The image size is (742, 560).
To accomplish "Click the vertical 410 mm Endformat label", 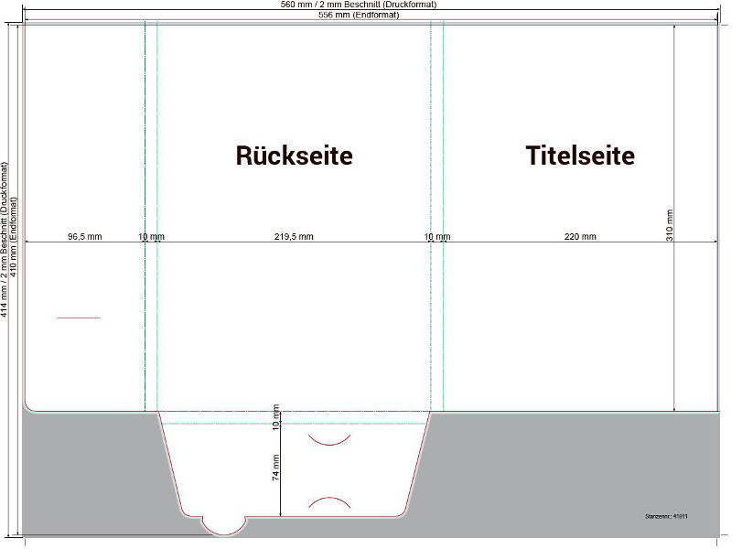I will (14, 240).
